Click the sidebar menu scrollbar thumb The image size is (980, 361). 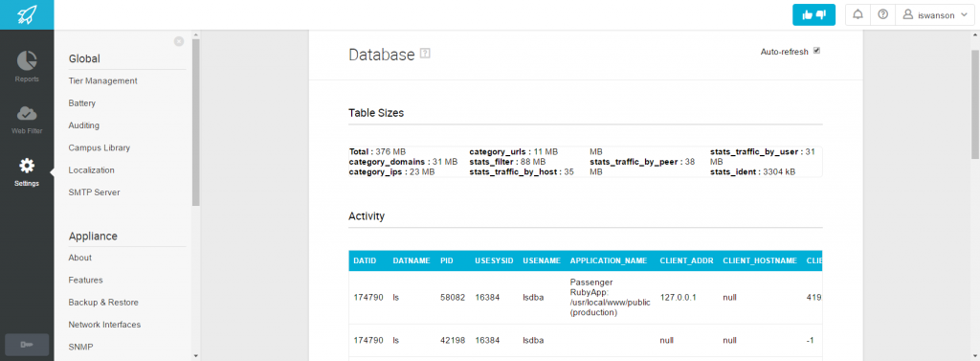point(195,122)
